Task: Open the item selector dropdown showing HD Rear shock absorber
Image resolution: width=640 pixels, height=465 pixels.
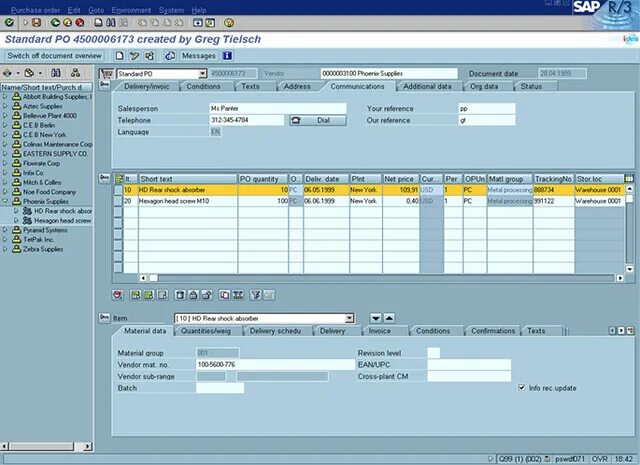Action: coord(349,318)
